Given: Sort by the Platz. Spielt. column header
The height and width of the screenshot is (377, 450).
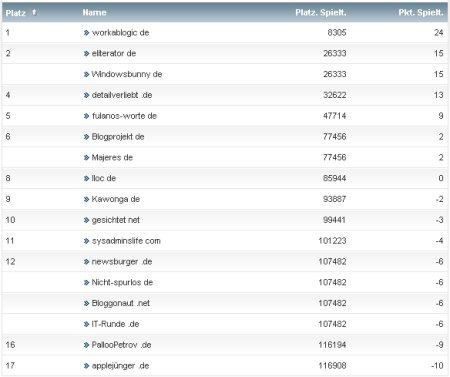Looking at the screenshot, I should click(321, 13).
